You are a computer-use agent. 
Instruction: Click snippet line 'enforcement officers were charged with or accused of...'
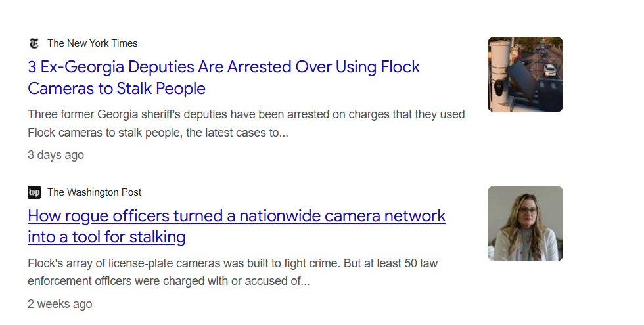pyautogui.click(x=169, y=281)
